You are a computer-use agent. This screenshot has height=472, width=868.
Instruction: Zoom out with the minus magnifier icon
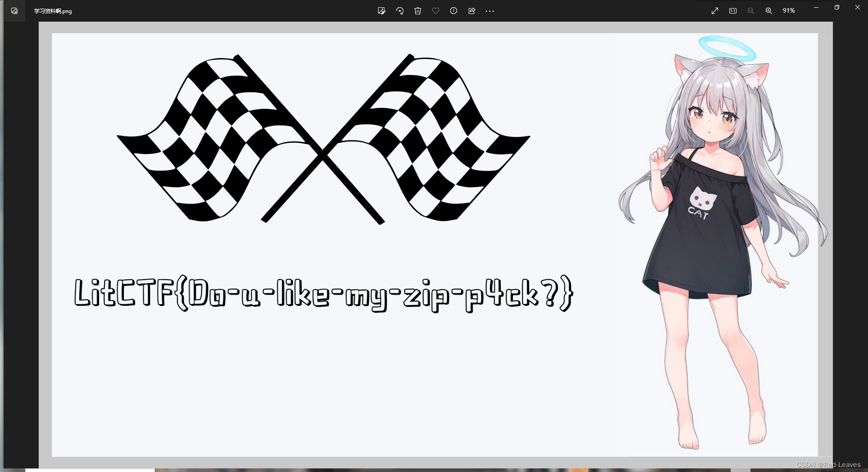(x=751, y=11)
